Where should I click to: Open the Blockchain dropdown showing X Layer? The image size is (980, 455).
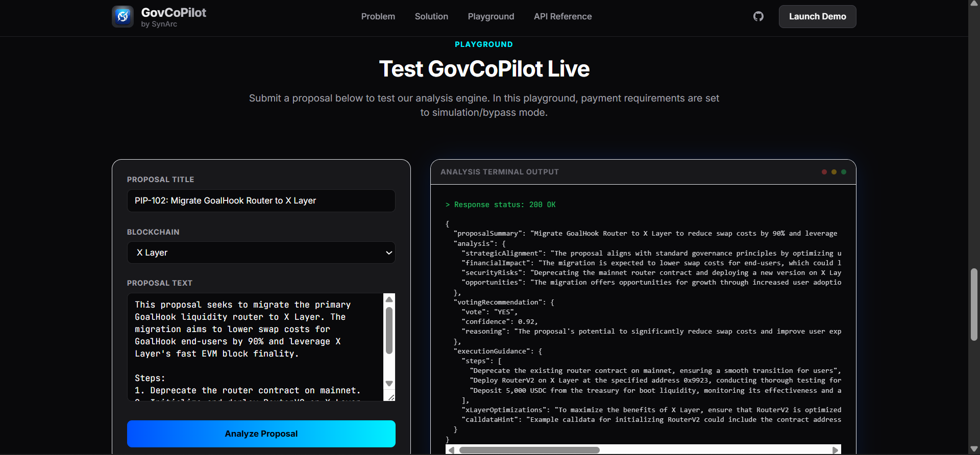point(261,252)
